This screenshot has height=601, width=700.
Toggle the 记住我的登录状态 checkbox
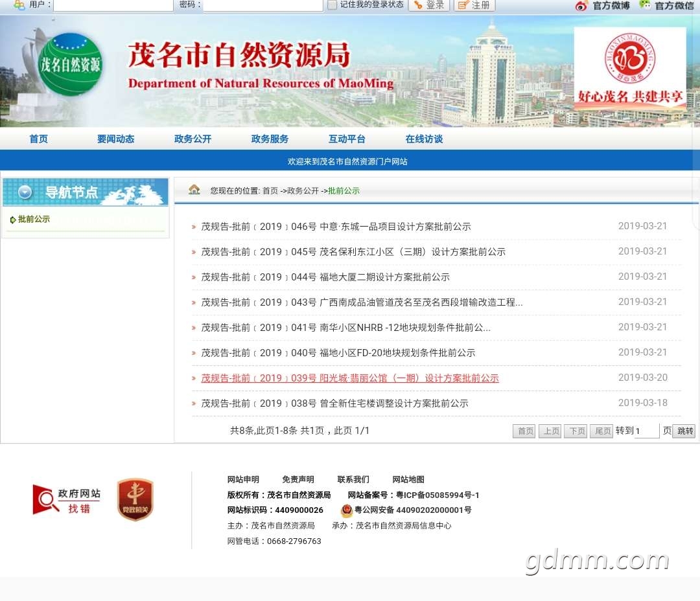[332, 5]
